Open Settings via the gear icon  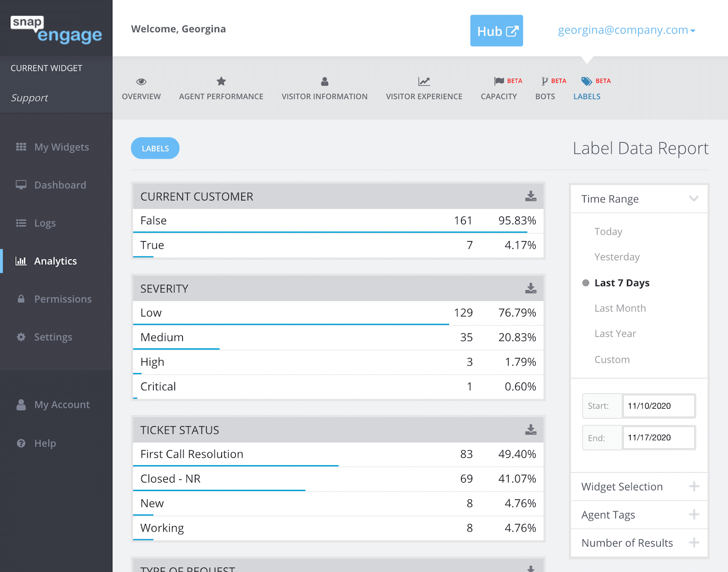(21, 337)
